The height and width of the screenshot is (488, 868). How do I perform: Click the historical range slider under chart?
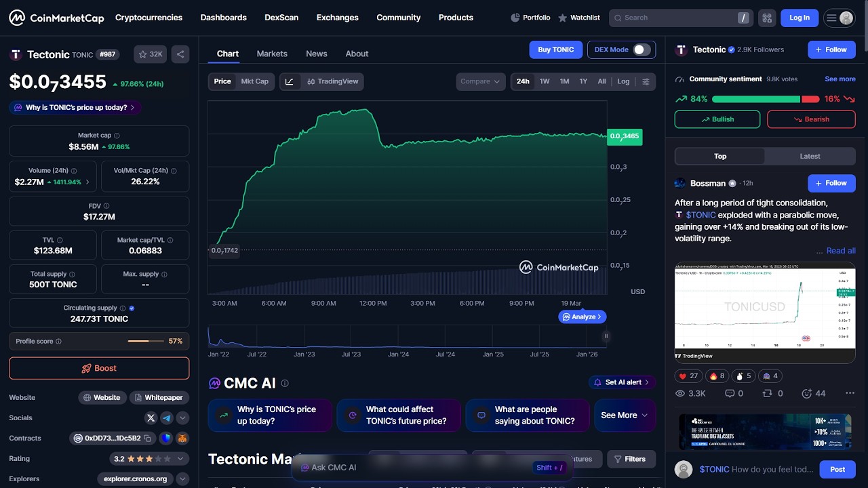407,337
